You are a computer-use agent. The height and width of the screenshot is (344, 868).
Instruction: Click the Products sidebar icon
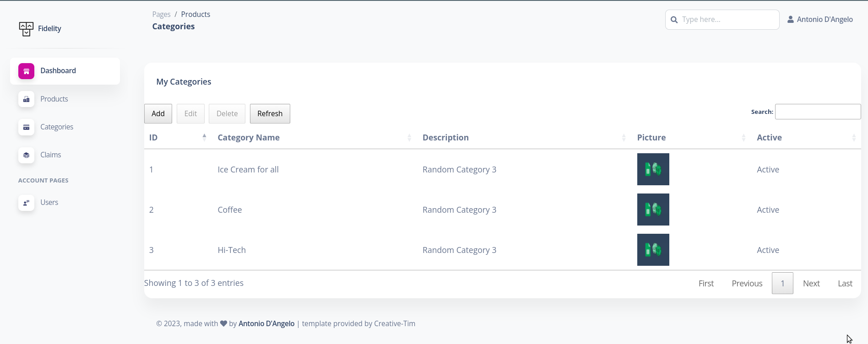[26, 99]
